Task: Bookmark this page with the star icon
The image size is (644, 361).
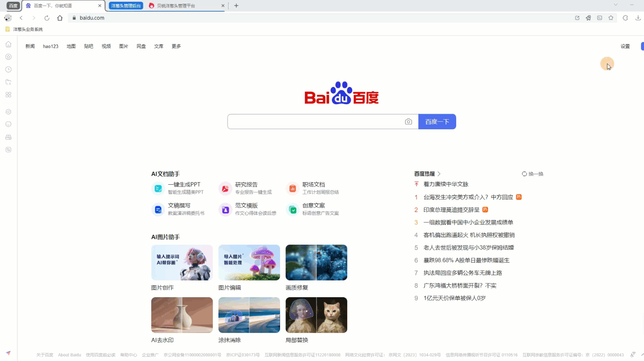Action: pos(611,18)
